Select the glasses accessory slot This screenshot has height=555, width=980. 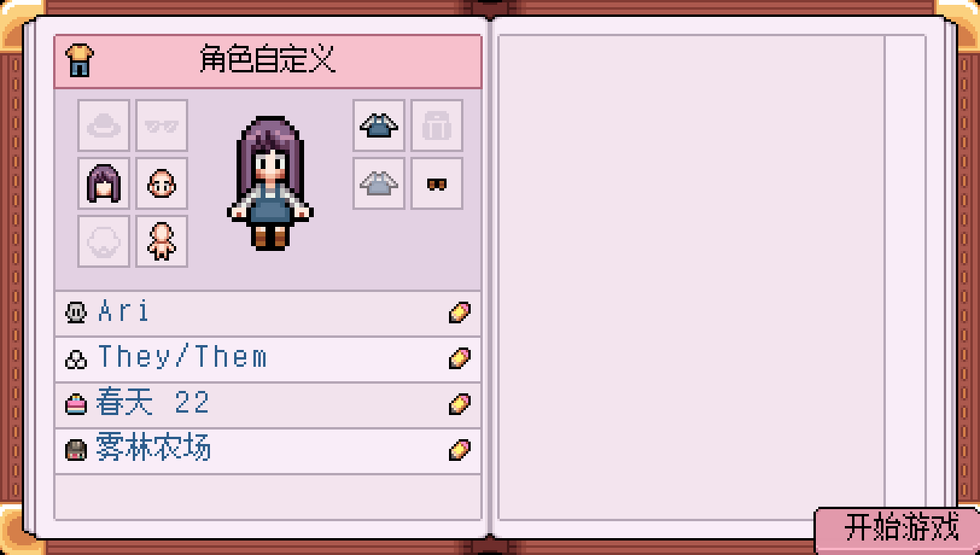point(162,125)
